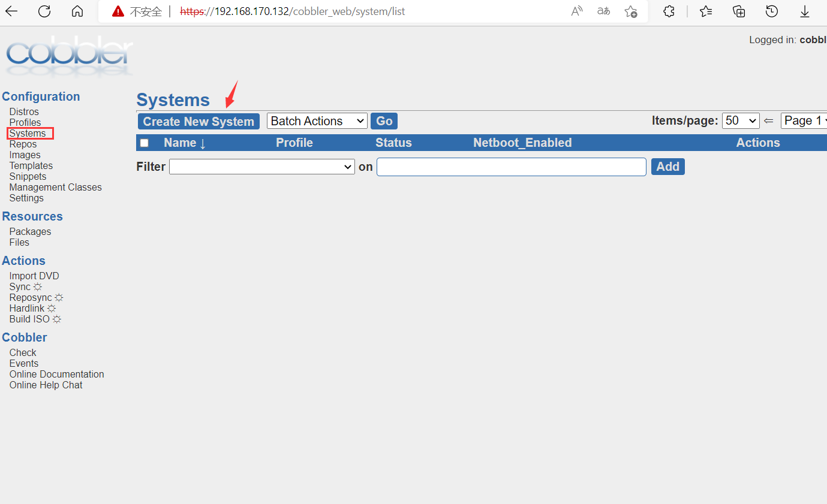The width and height of the screenshot is (827, 504).
Task: Click the not-secure warning triangle icon
Action: (118, 11)
